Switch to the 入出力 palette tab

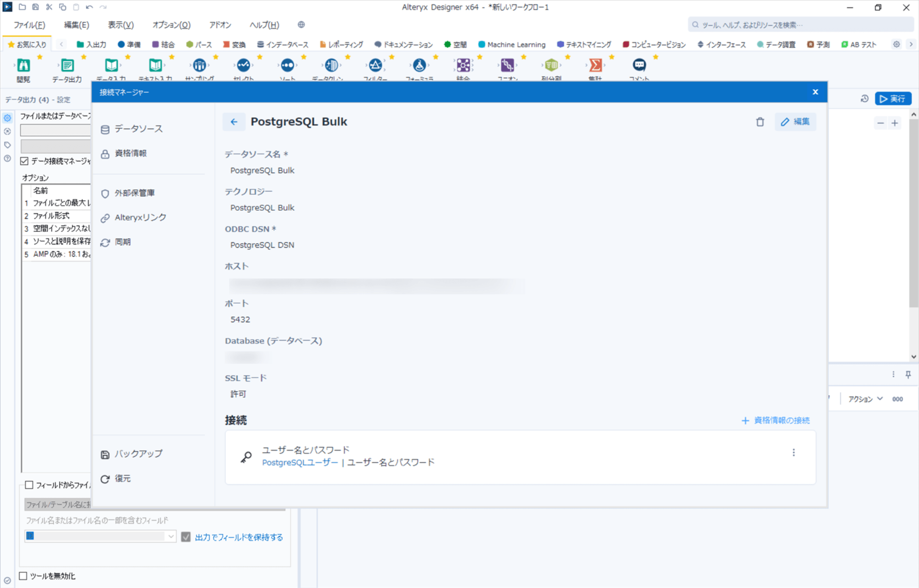(x=91, y=45)
